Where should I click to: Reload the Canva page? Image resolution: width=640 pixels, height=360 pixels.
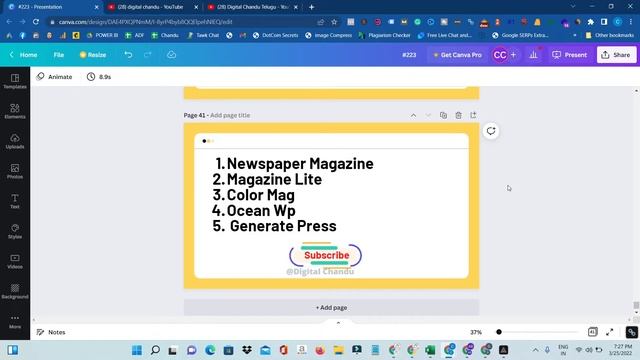click(36, 22)
